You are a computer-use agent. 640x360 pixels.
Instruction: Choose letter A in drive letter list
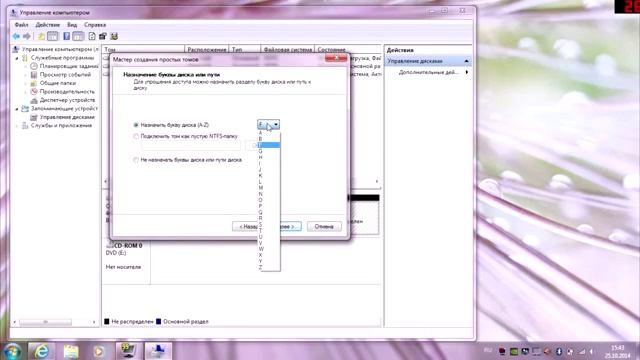click(x=269, y=133)
